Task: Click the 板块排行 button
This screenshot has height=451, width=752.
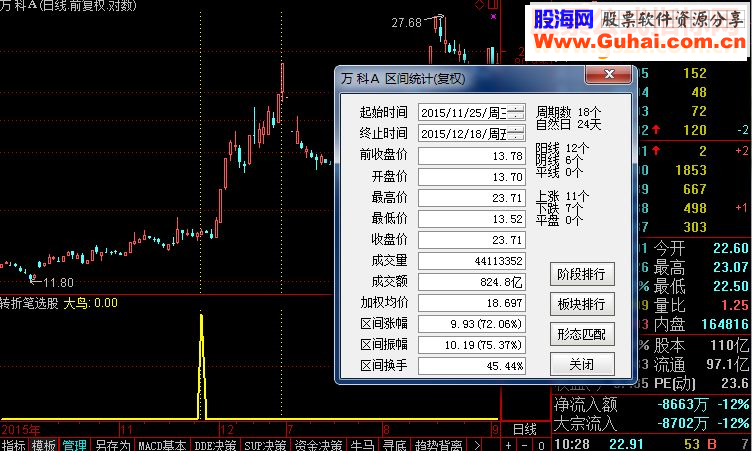Action: point(582,304)
